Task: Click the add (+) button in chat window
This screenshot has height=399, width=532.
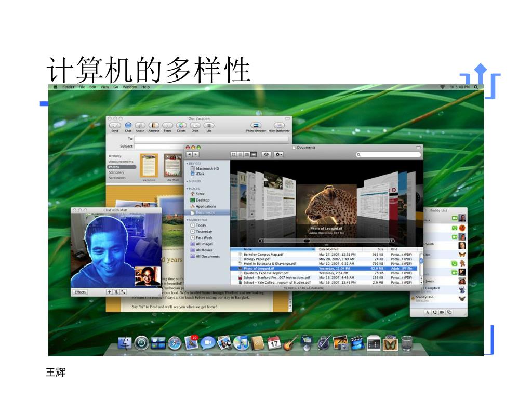Action: click(109, 292)
